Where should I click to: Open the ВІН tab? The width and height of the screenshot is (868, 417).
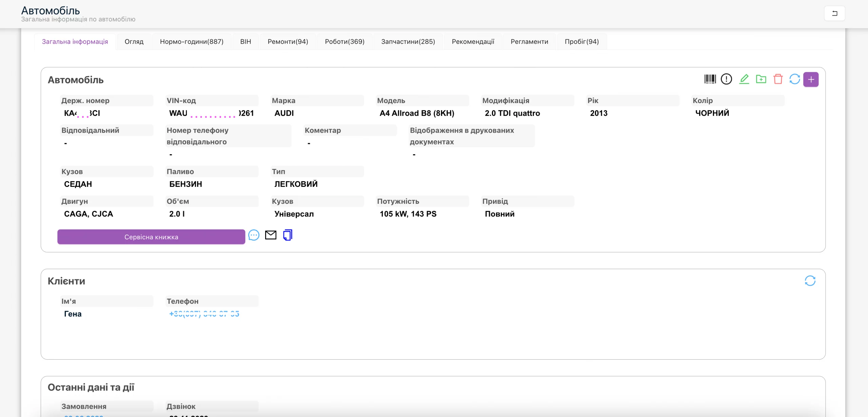pos(245,42)
